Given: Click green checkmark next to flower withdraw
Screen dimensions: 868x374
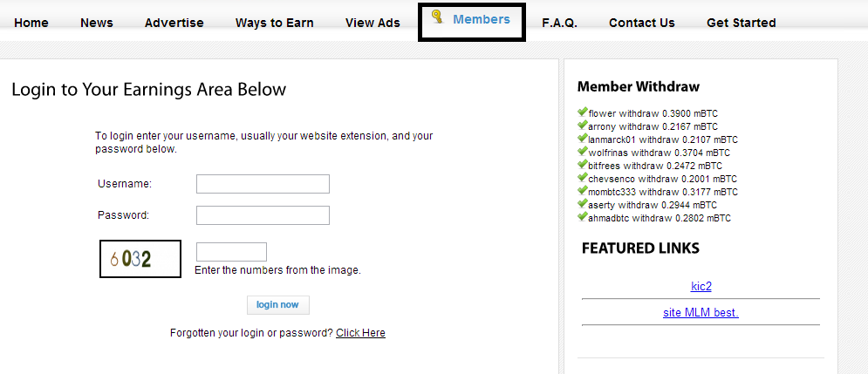Looking at the screenshot, I should [583, 112].
